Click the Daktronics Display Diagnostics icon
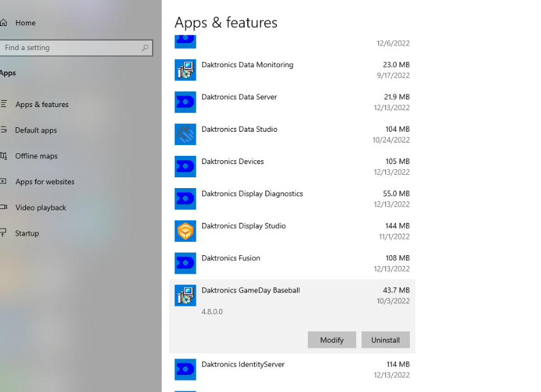This screenshot has width=541, height=392. 185,199
